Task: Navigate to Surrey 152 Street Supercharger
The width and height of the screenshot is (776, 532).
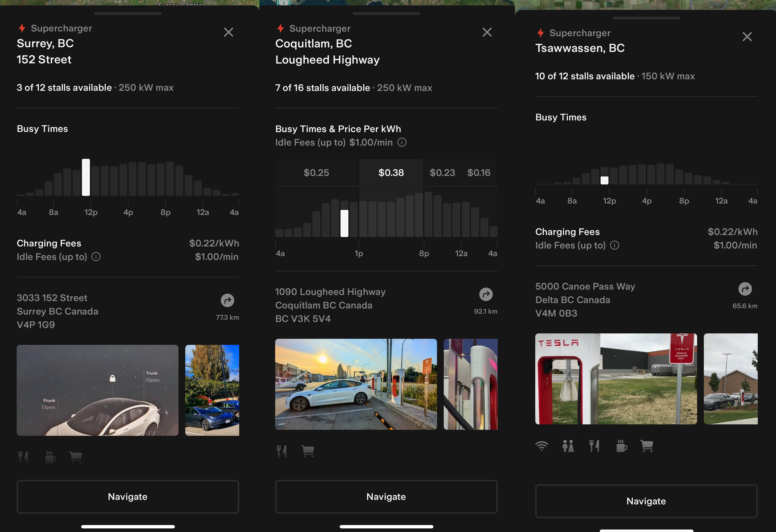Action: [127, 497]
